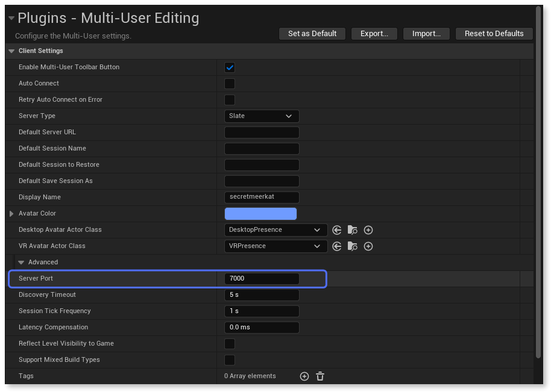This screenshot has width=551, height=392.
Task: Browse to VRPresence asset in Content Browser
Action: pyautogui.click(x=353, y=246)
